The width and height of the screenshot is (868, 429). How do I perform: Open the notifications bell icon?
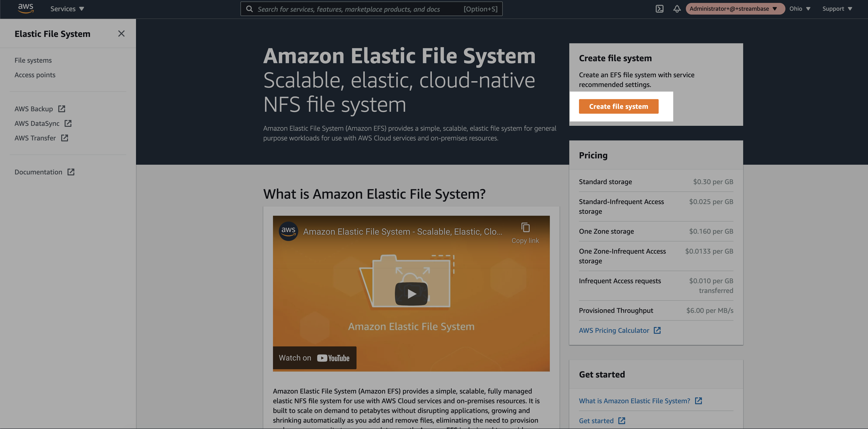coord(677,9)
